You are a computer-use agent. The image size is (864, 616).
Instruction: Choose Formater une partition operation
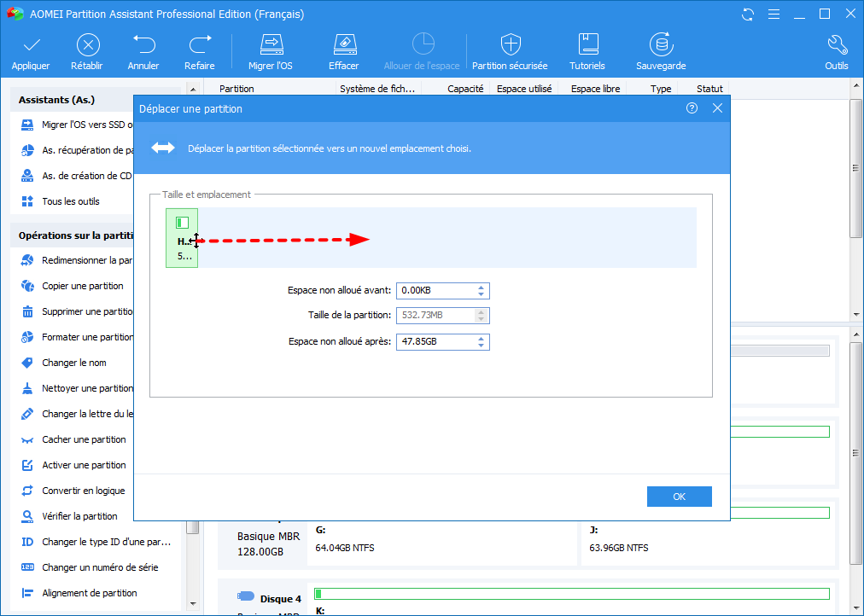tap(77, 338)
